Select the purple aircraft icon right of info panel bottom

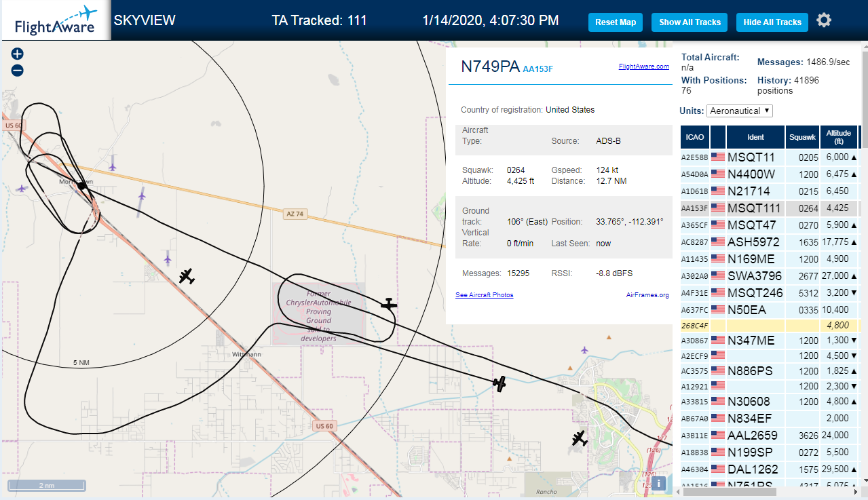click(584, 350)
